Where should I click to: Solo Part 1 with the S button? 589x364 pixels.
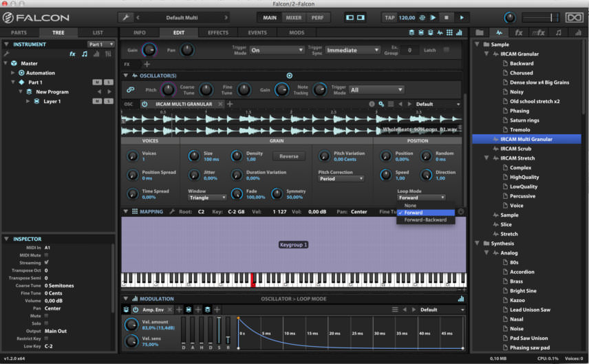click(x=108, y=83)
